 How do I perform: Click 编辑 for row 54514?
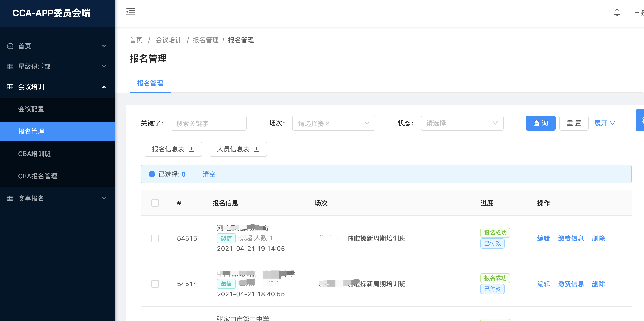(x=543, y=284)
